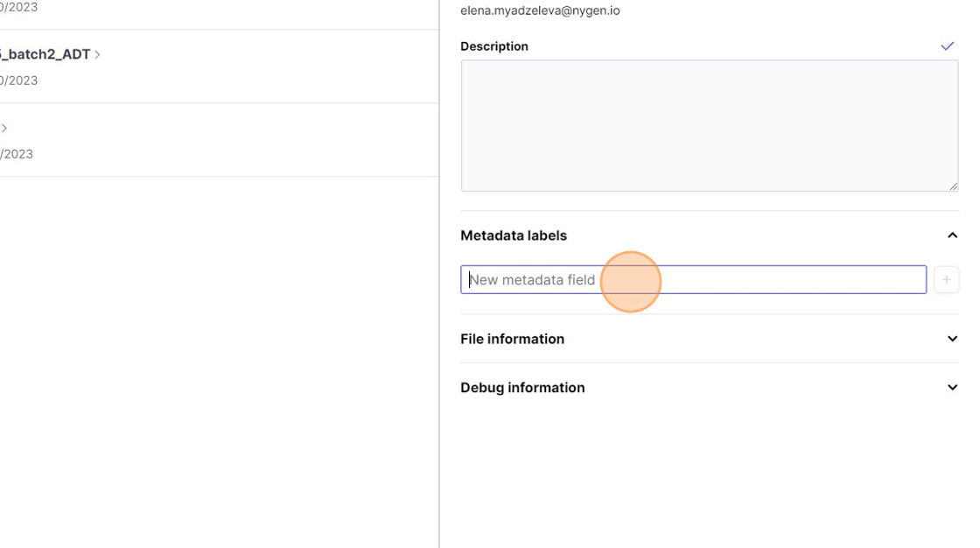
Task: Click the elena.myadzeleva@nygen.io email text
Action: 540,11
